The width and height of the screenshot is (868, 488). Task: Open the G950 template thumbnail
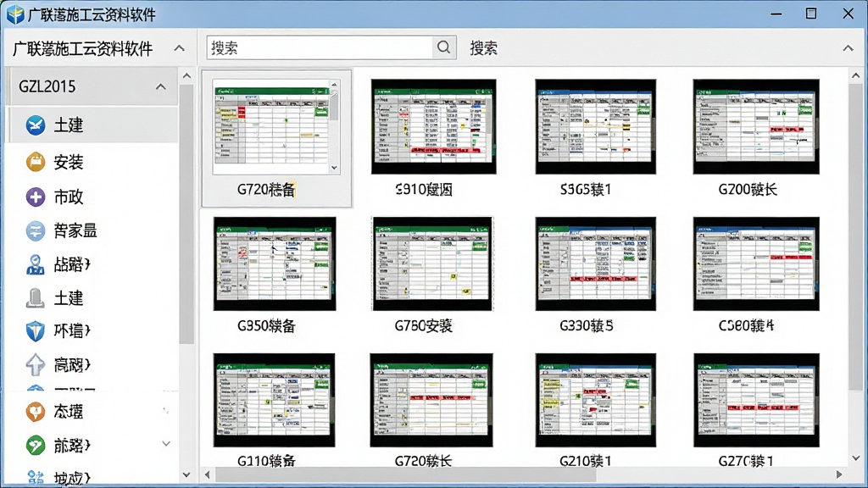pyautogui.click(x=275, y=263)
